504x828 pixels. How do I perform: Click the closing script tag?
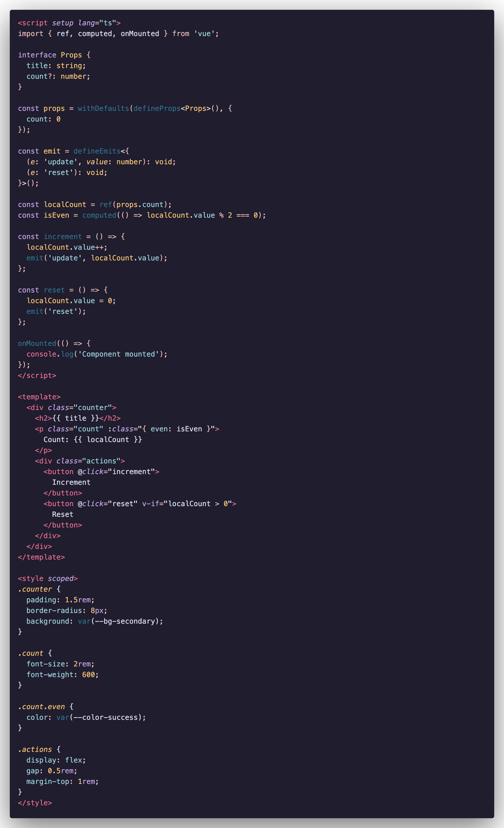[x=37, y=375]
